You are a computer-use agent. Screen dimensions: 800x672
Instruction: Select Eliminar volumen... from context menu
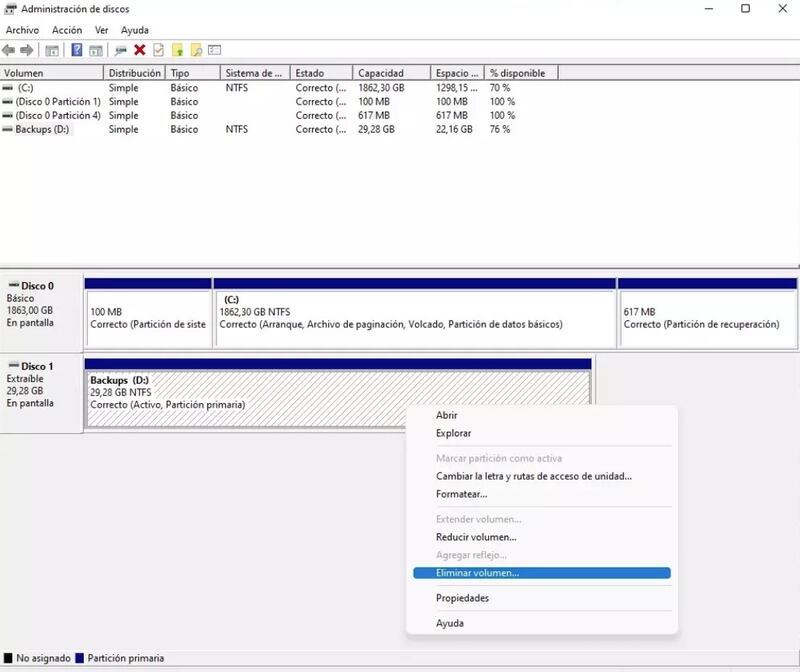coord(478,573)
